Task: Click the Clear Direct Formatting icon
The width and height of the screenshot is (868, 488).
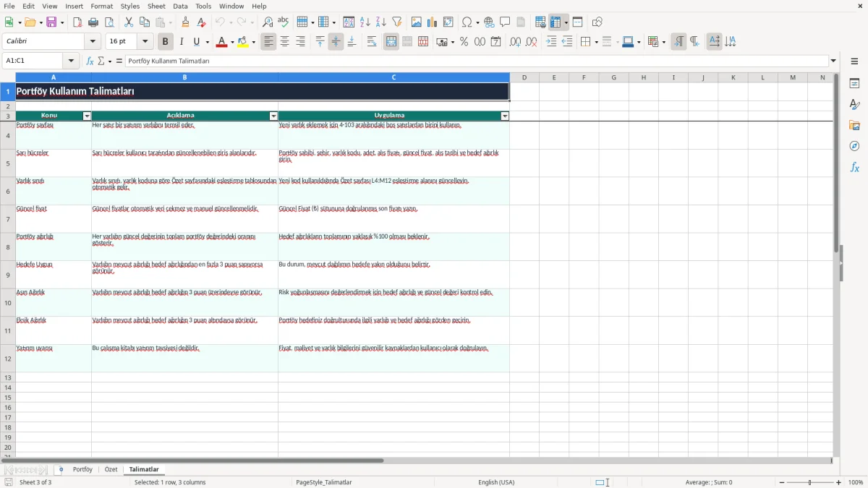Action: pyautogui.click(x=202, y=22)
